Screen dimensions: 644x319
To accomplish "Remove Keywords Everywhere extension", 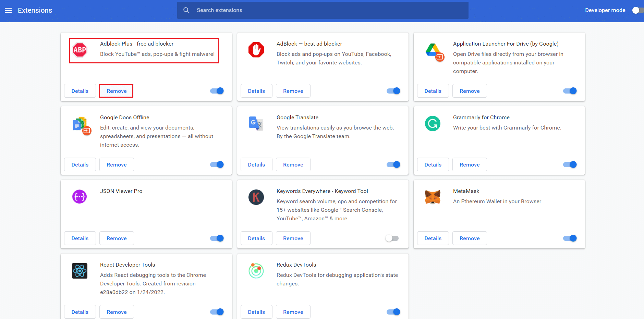I will click(293, 238).
